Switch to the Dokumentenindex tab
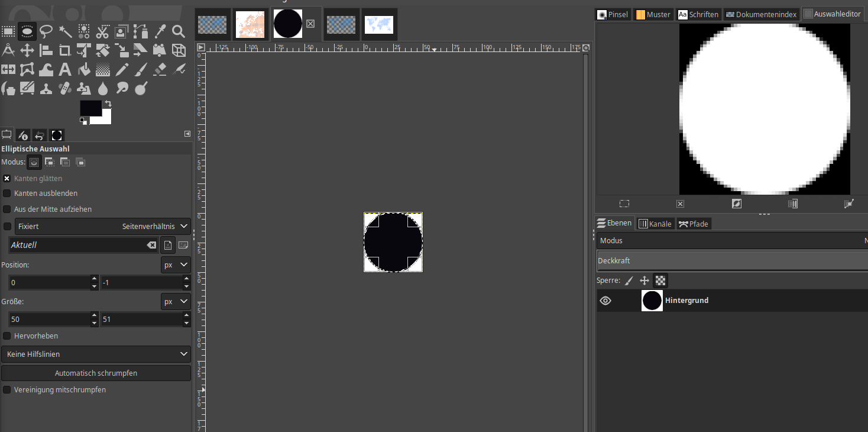The width and height of the screenshot is (868, 432). (761, 14)
